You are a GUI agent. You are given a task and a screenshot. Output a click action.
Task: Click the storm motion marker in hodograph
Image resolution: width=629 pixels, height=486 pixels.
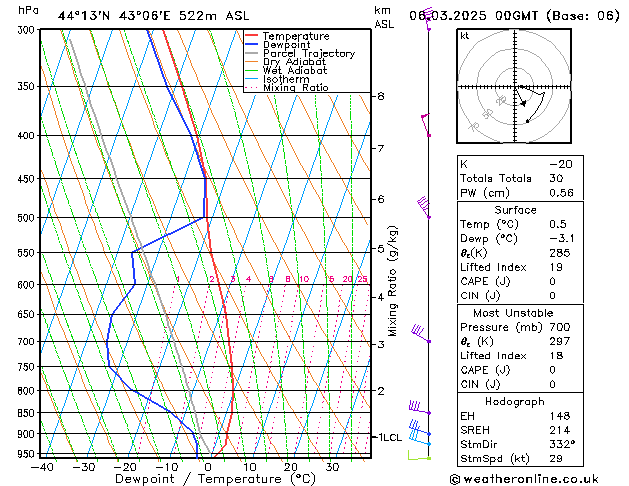(x=523, y=103)
